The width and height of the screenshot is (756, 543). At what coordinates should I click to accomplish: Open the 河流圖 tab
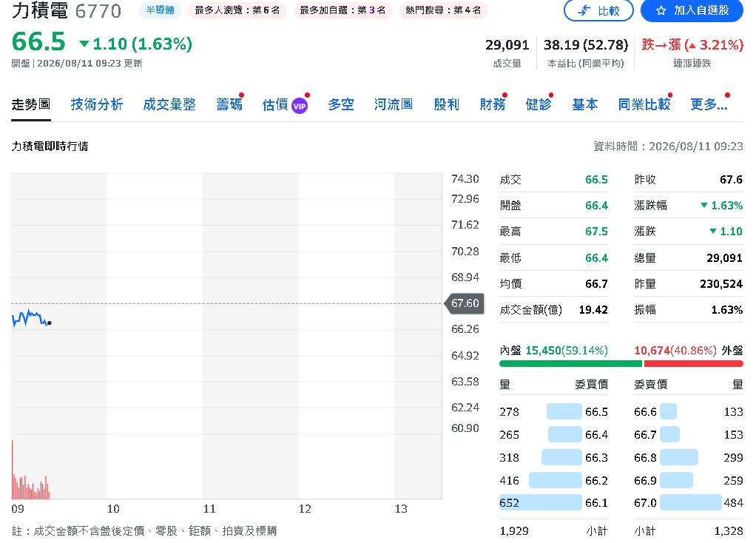[394, 104]
